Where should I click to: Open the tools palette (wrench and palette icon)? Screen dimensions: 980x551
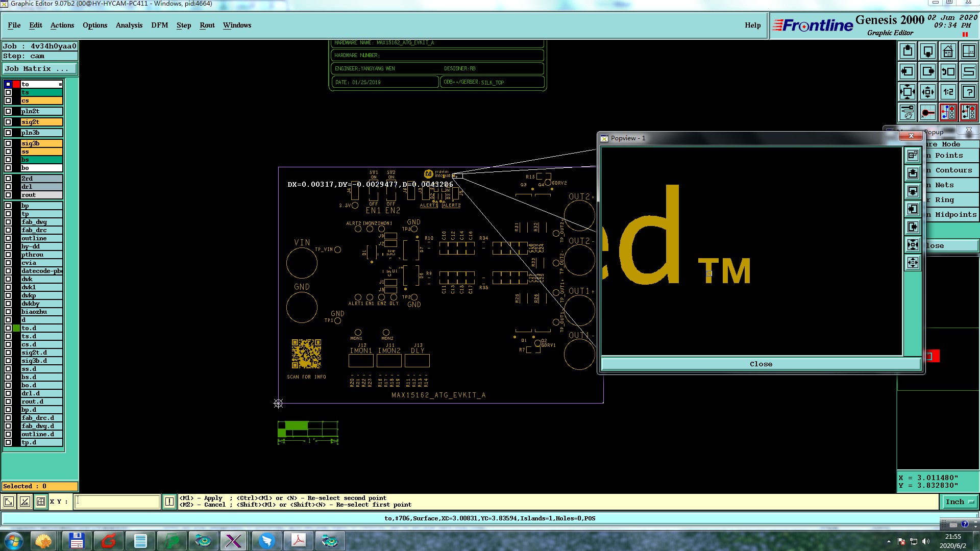[x=908, y=112]
